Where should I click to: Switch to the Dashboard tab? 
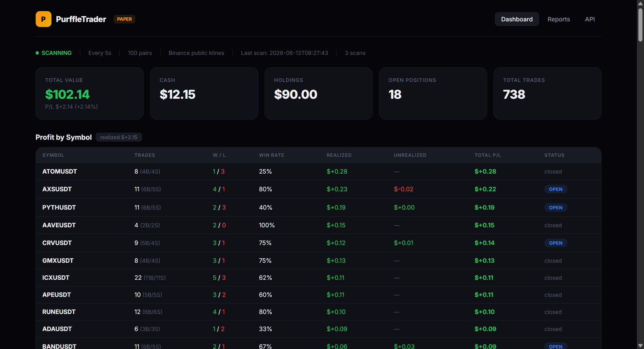(517, 19)
